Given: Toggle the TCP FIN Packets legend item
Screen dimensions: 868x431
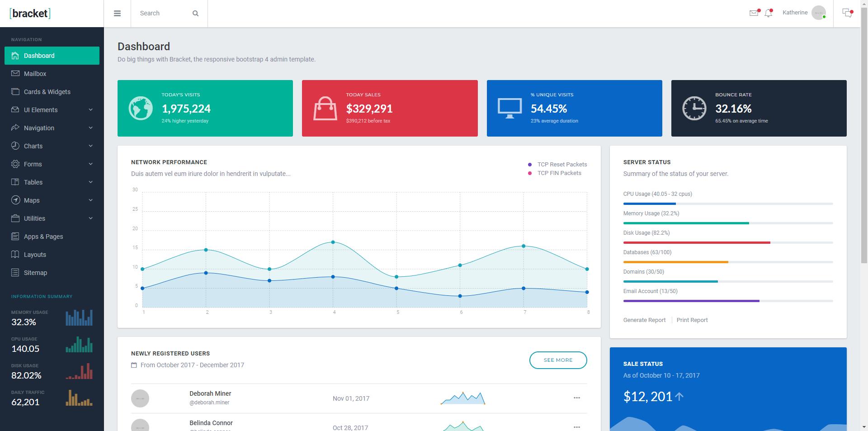Looking at the screenshot, I should [555, 173].
